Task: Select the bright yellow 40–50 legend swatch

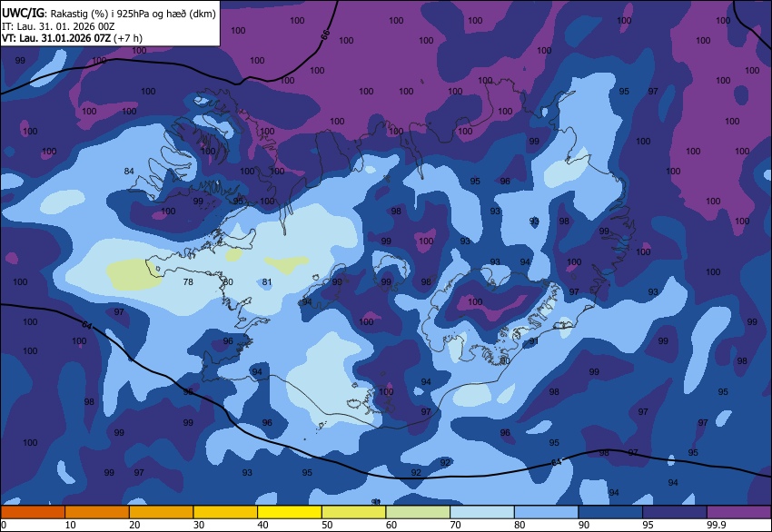Action: pos(290,512)
